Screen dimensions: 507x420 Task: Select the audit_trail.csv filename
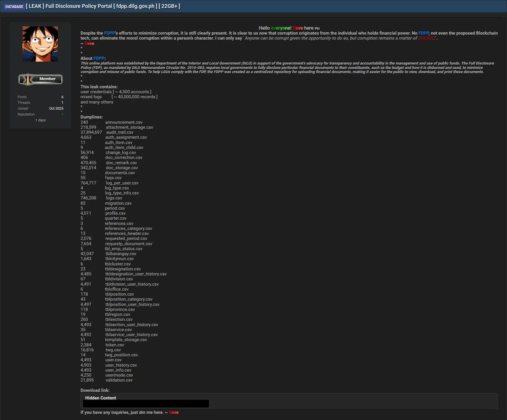(x=119, y=132)
